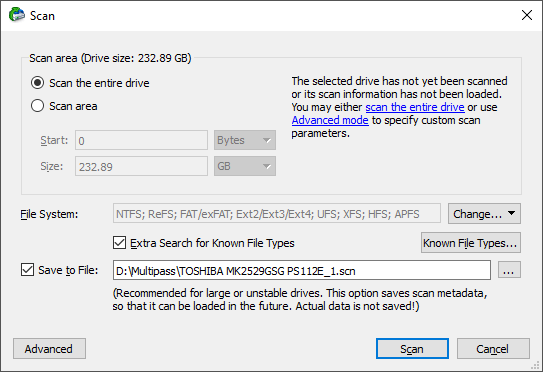The width and height of the screenshot is (543, 372).
Task: Click the Scan dialog app icon
Action: (x=17, y=15)
